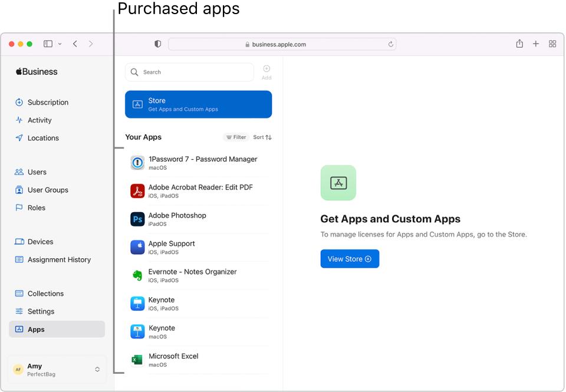Reload page using refresh icon

click(390, 44)
